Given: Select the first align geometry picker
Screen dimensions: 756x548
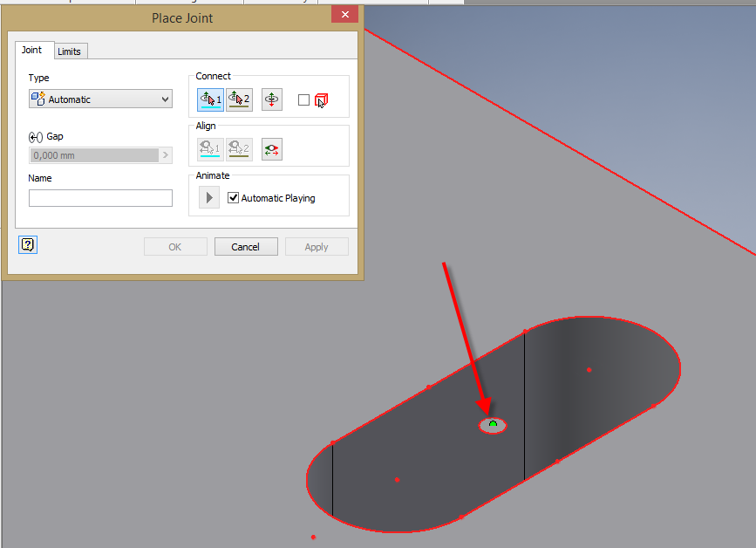Looking at the screenshot, I should tap(209, 148).
